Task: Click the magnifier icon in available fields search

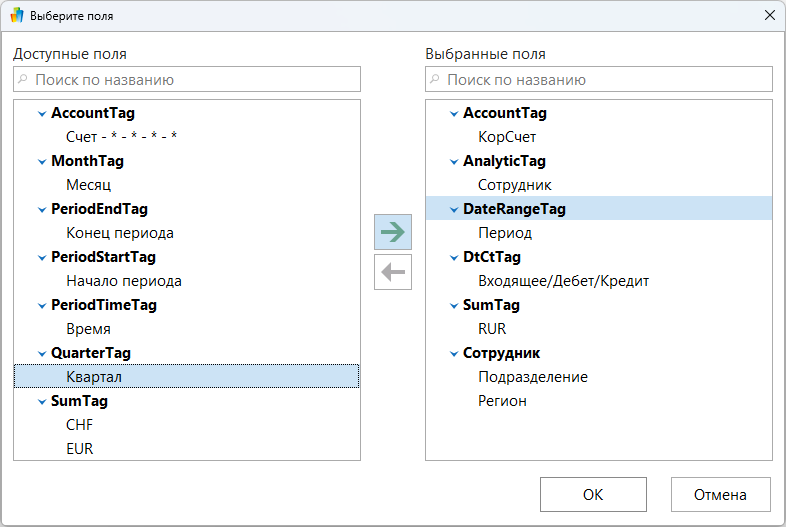Action: [x=23, y=79]
